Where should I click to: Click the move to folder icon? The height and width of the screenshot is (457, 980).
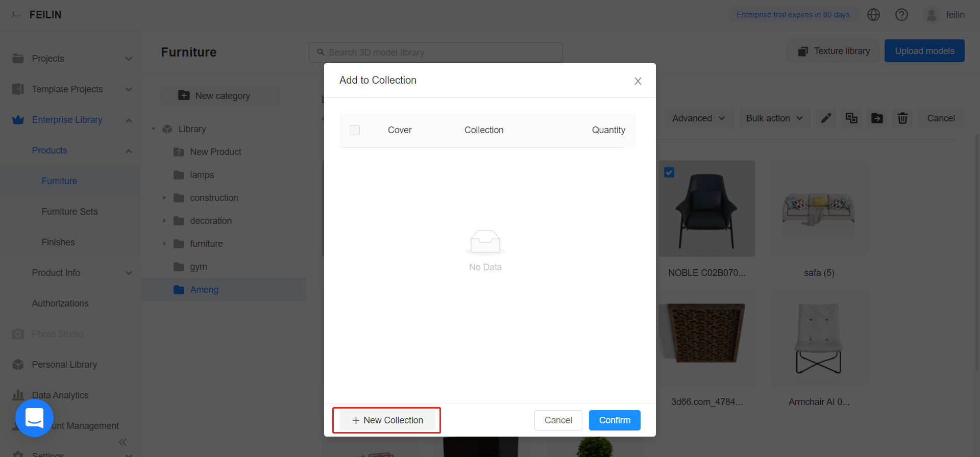coord(877,118)
